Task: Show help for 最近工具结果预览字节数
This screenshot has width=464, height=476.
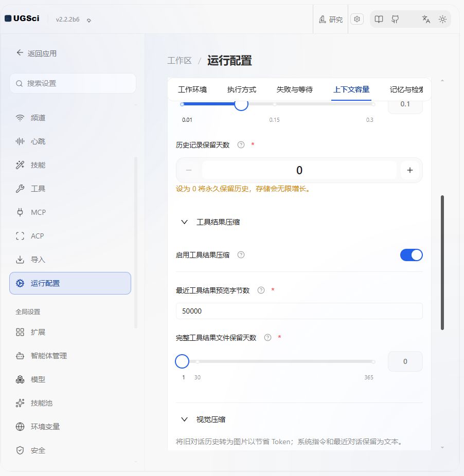Action: (x=261, y=290)
